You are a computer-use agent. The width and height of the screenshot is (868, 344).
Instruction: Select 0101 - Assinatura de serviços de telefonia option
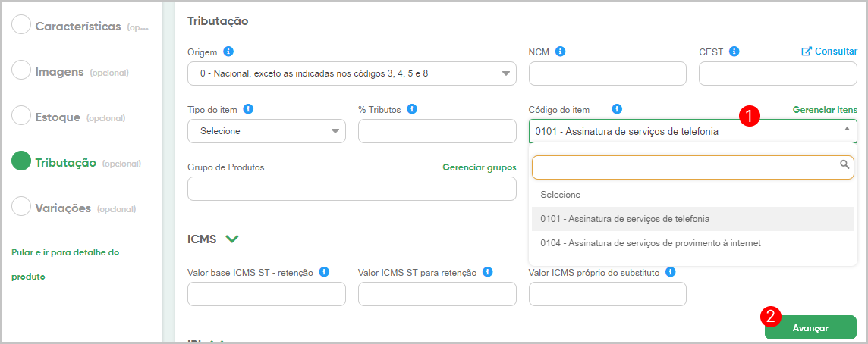691,219
